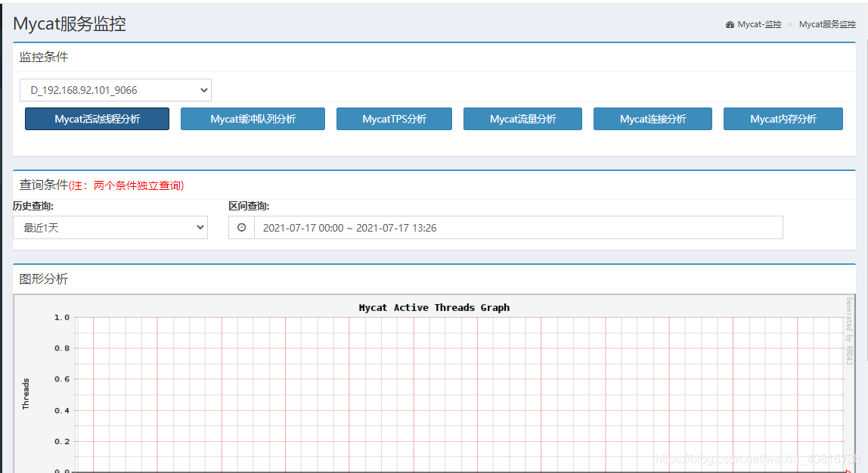
Task: Click the clock icon beside date range
Action: pos(241,228)
